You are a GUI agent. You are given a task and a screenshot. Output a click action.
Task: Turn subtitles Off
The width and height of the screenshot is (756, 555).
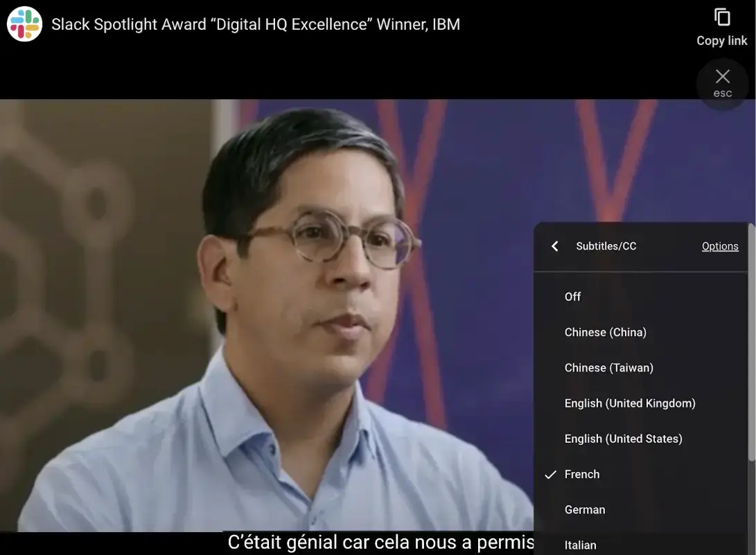pos(572,297)
